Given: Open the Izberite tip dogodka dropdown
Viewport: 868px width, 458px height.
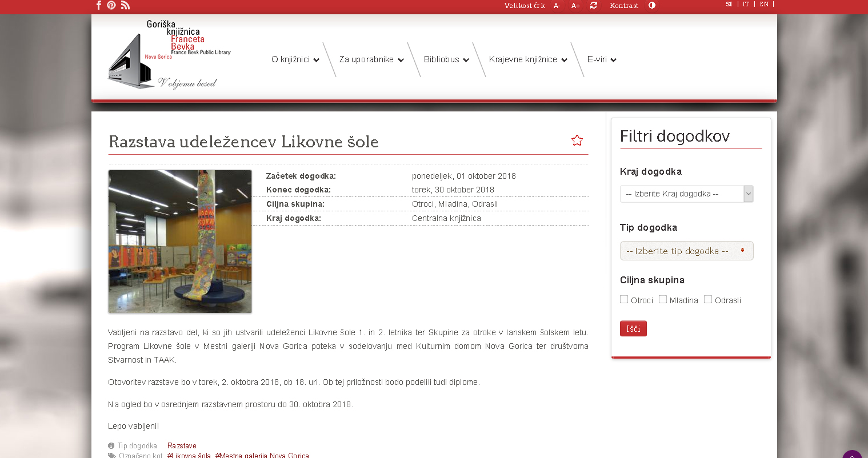Looking at the screenshot, I should click(x=686, y=251).
